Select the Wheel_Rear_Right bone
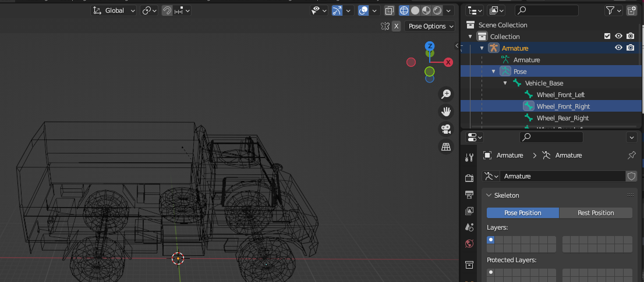The height and width of the screenshot is (282, 644). click(x=562, y=118)
